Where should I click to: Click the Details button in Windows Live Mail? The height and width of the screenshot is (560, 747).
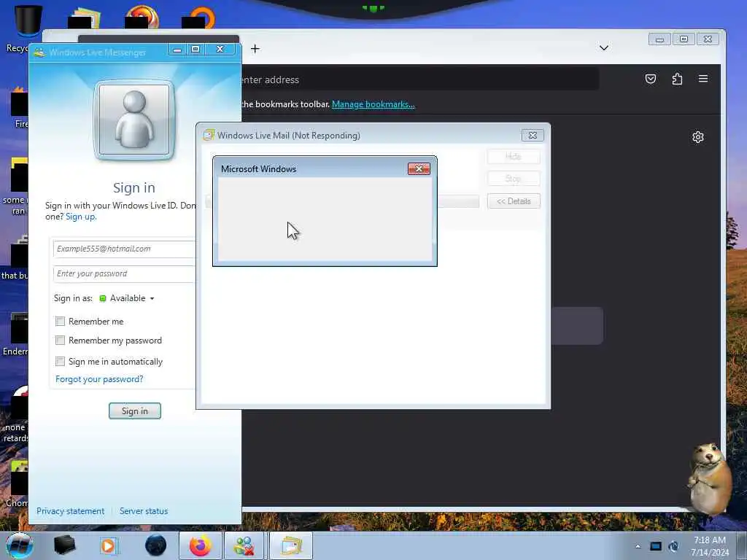point(514,201)
